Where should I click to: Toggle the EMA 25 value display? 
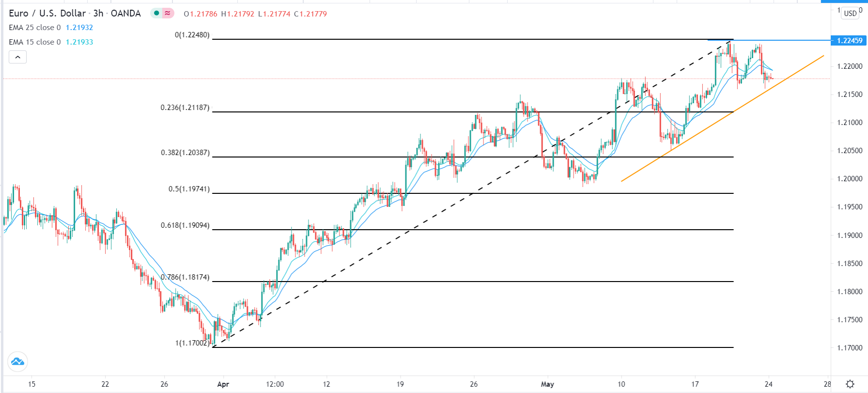pyautogui.click(x=81, y=28)
